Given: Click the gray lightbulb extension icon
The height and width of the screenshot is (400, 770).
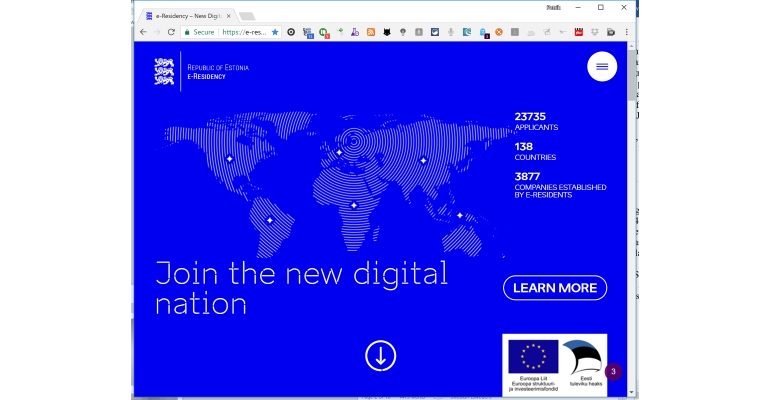Looking at the screenshot, I should [x=403, y=32].
